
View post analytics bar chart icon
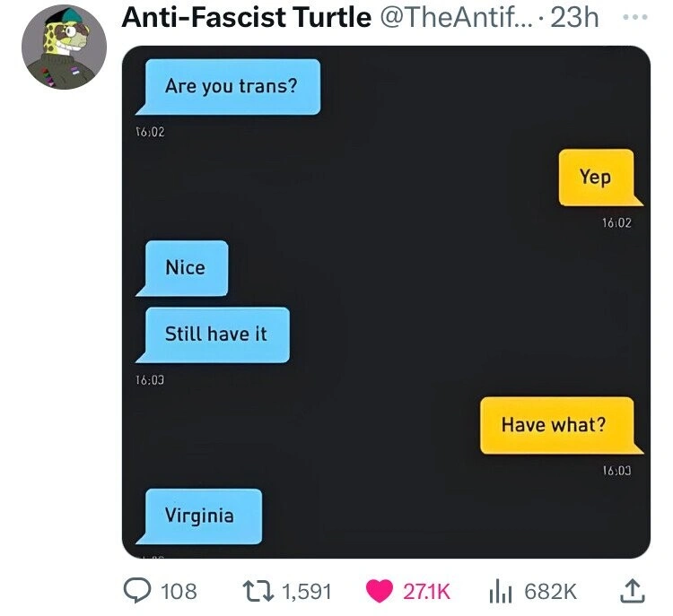pyautogui.click(x=500, y=591)
